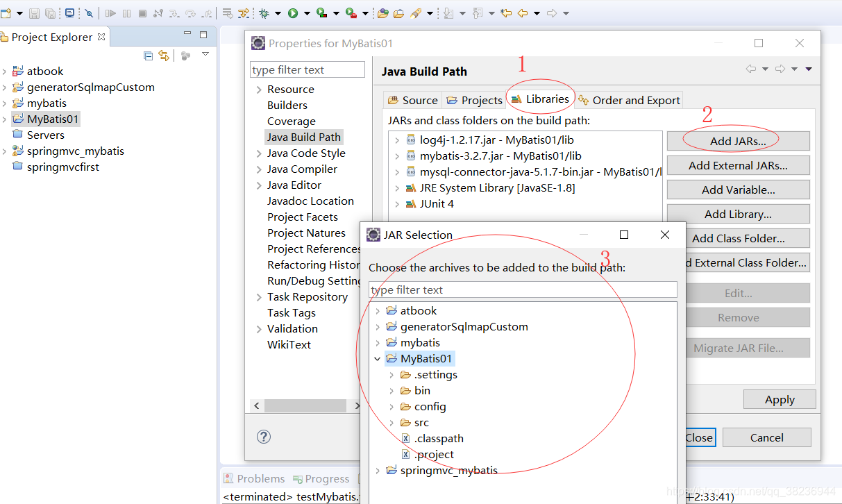Select the Libraries tab
This screenshot has width=842, height=504.
point(540,99)
